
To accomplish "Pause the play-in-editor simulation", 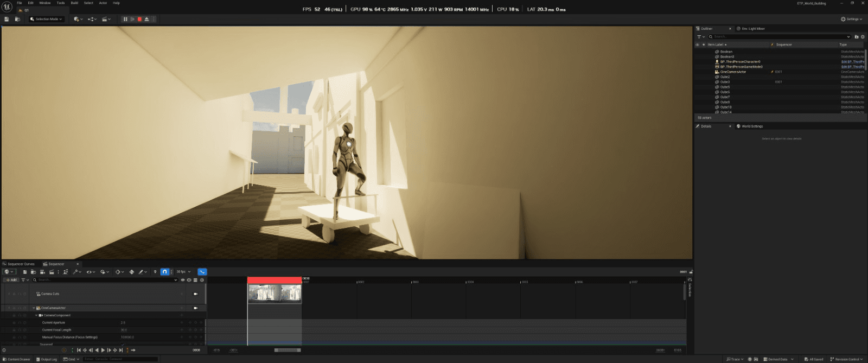I will click(125, 19).
